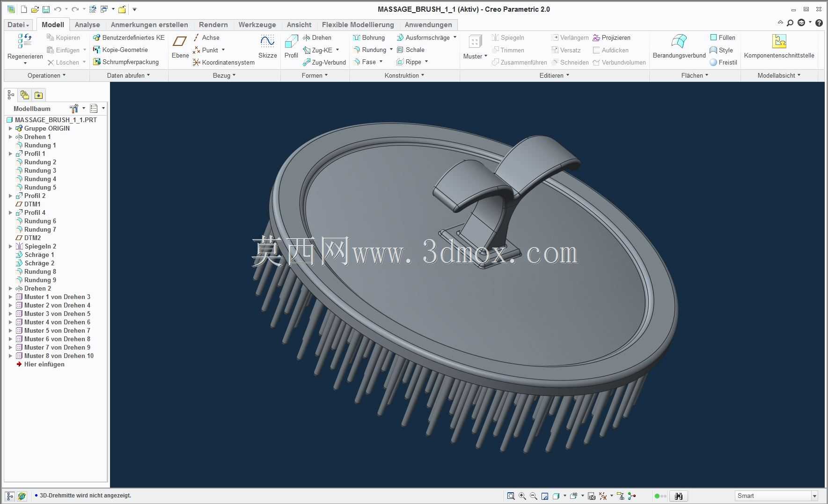828x504 pixels.
Task: Expand Muster 8 von Drehen 10 node
Action: (x=10, y=356)
